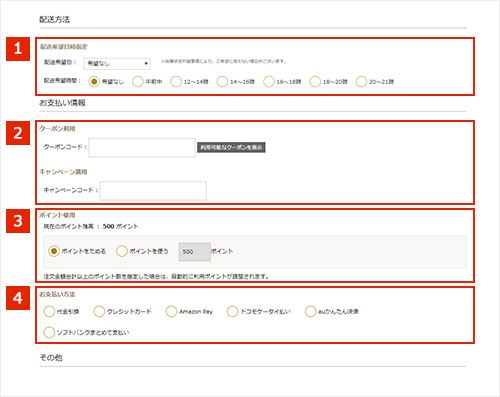Click the その他 section heading
The image size is (500, 397).
tap(51, 358)
